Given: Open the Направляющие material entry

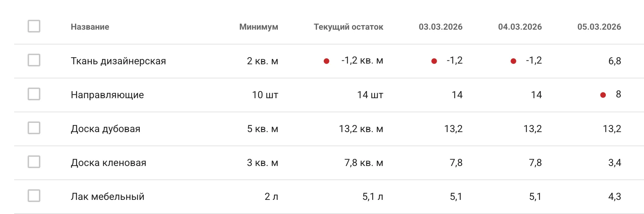Looking at the screenshot, I should 107,95.
